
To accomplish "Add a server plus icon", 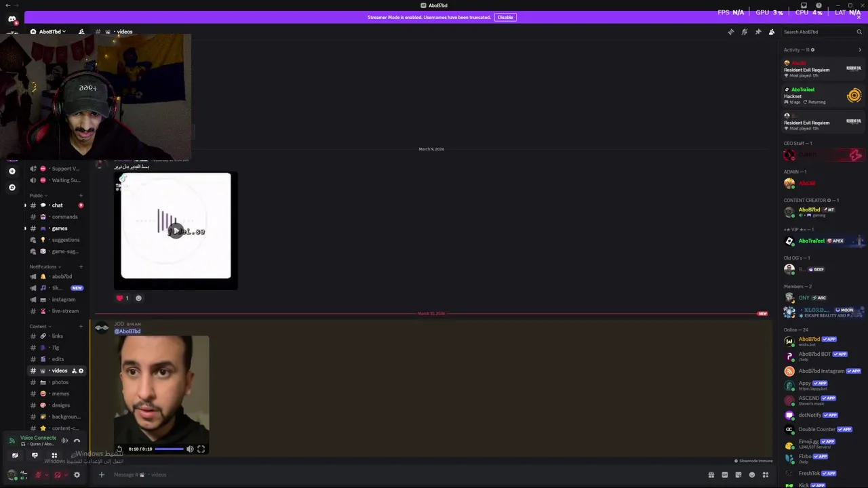I will pos(12,171).
